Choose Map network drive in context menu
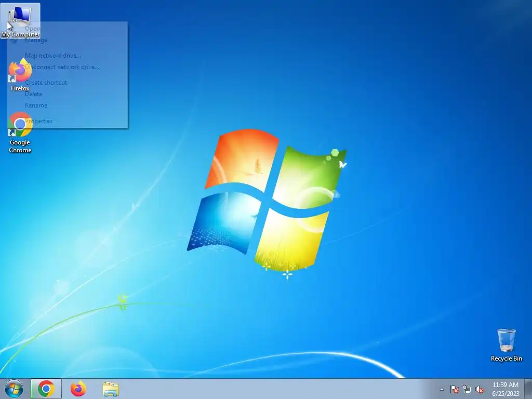532x399 pixels. (68, 55)
